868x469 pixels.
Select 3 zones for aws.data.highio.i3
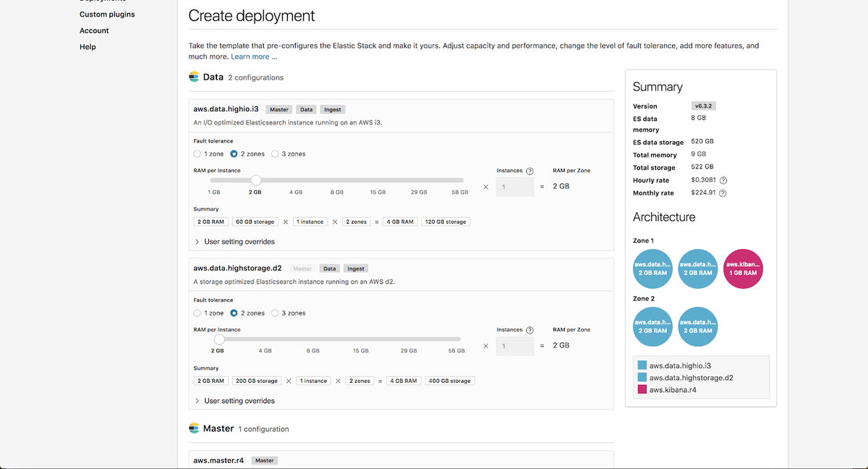pyautogui.click(x=276, y=154)
